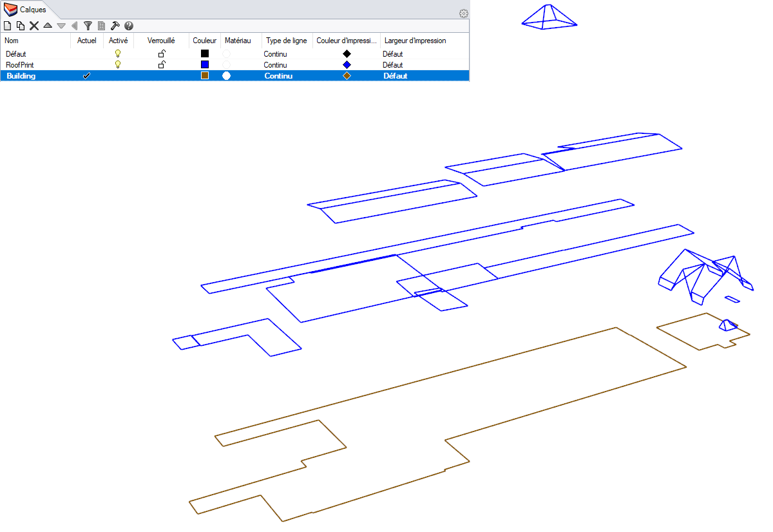The width and height of the screenshot is (773, 532).
Task: Select the Défaut layer name
Action: point(16,54)
